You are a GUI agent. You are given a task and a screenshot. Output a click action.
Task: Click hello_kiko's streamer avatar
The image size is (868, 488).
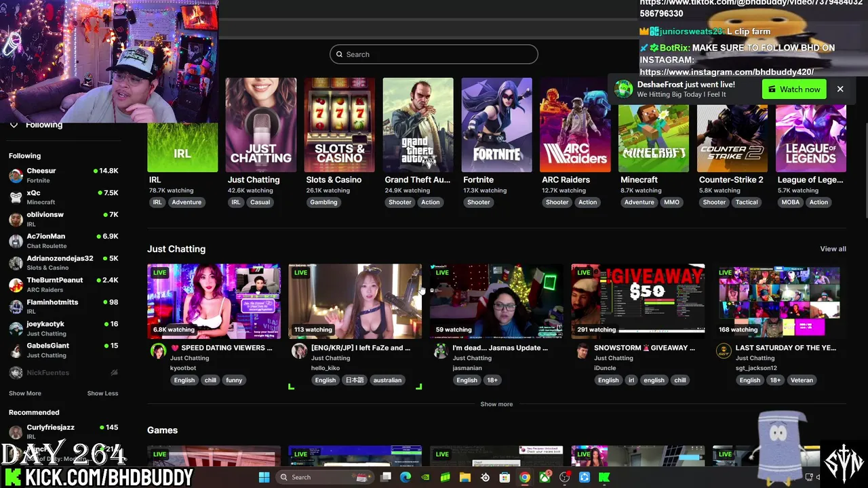(x=299, y=350)
